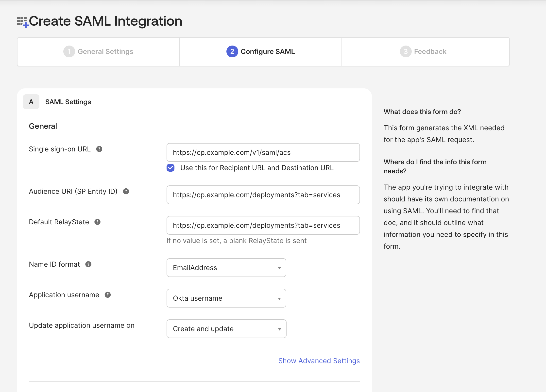Click the Name ID format help icon

[88, 264]
